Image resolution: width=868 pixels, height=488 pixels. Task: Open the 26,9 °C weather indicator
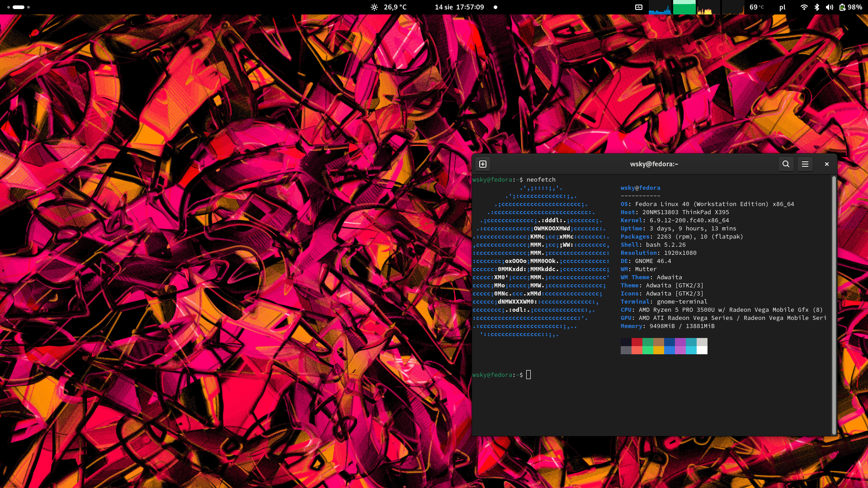[x=389, y=7]
